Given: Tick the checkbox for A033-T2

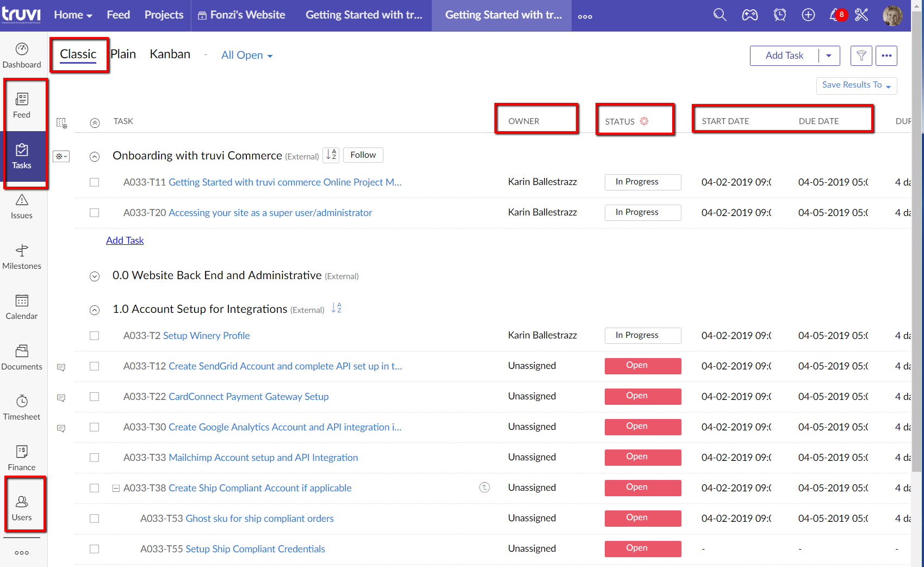Looking at the screenshot, I should [95, 336].
